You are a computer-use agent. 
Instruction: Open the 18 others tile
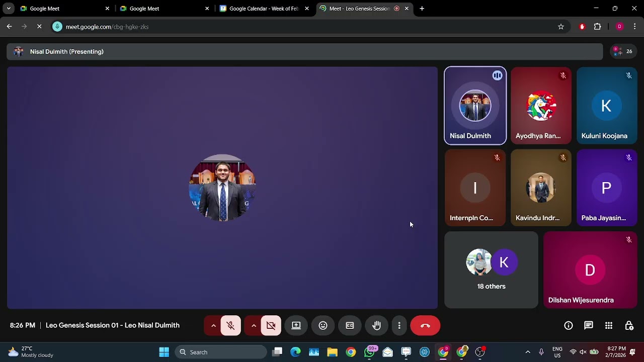pos(491,270)
